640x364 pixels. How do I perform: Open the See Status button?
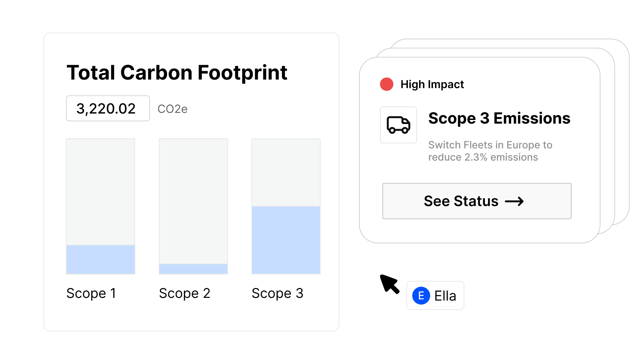click(x=477, y=201)
